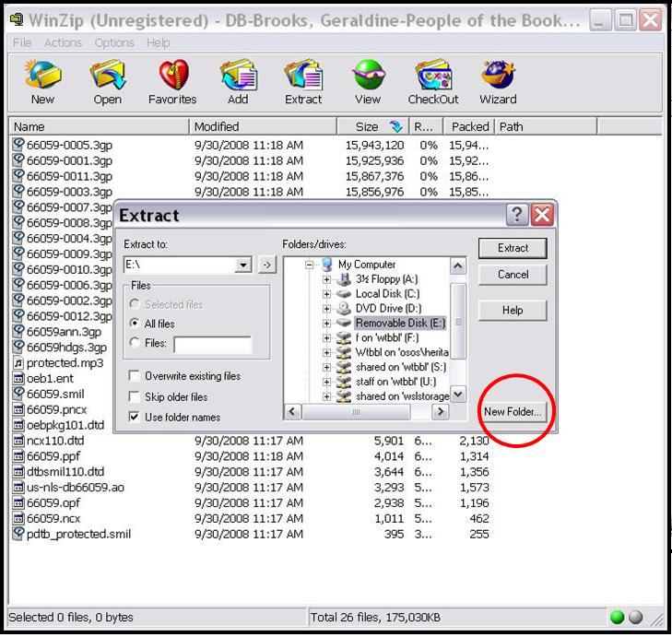This screenshot has height=637, width=672.
Task: Click the network drive icon for f on 'wtbbl' (F:)
Action: coord(344,337)
